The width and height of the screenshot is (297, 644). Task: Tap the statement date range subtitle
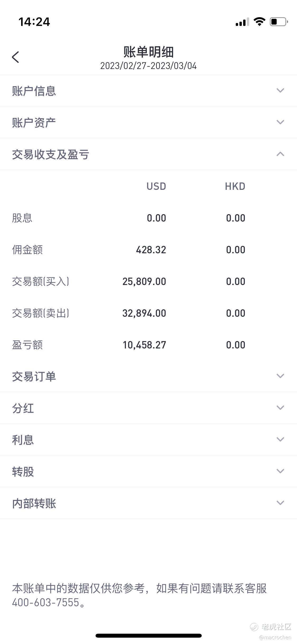[x=148, y=66]
